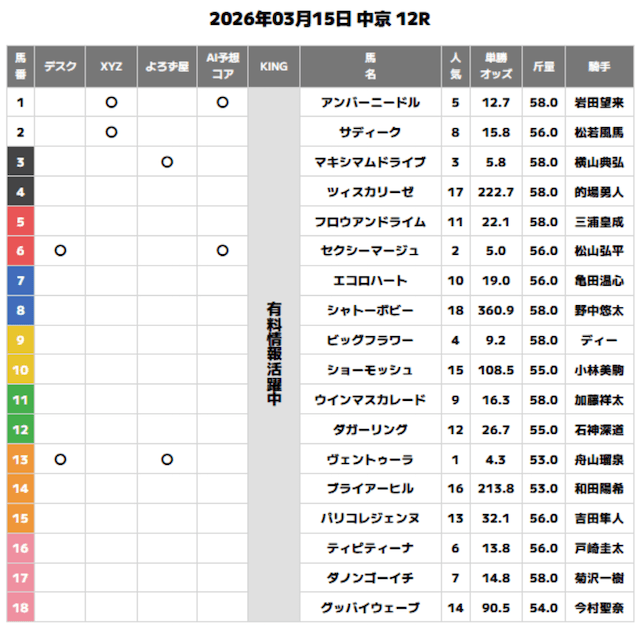Select horse name フロウアンドライム
Viewport: 640px width, 630px height.
pos(370,222)
